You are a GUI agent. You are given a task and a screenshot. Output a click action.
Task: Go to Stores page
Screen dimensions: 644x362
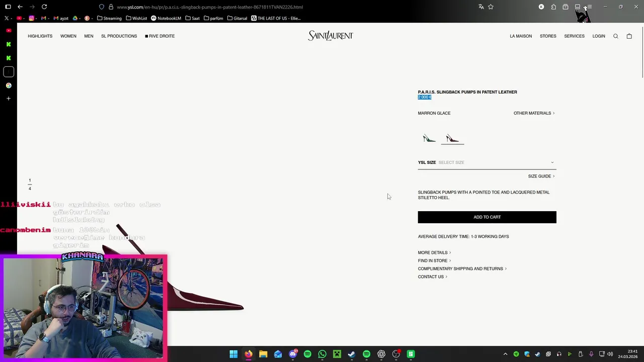tap(548, 36)
